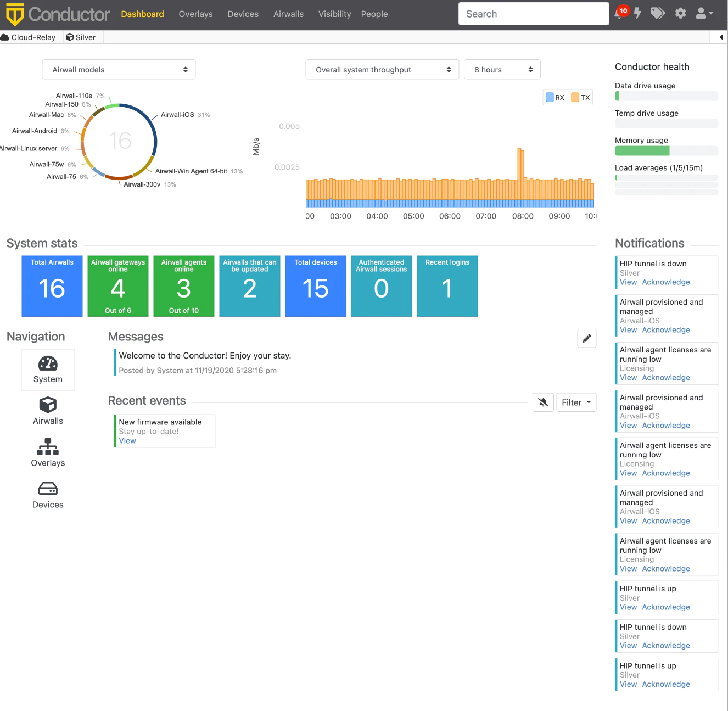Open the Visibility menu

point(334,14)
